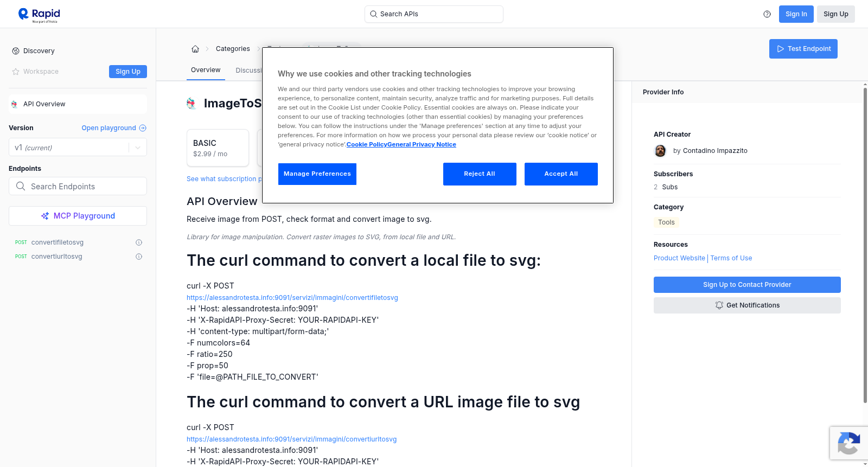Open the v1 (current) version dropdown

78,148
